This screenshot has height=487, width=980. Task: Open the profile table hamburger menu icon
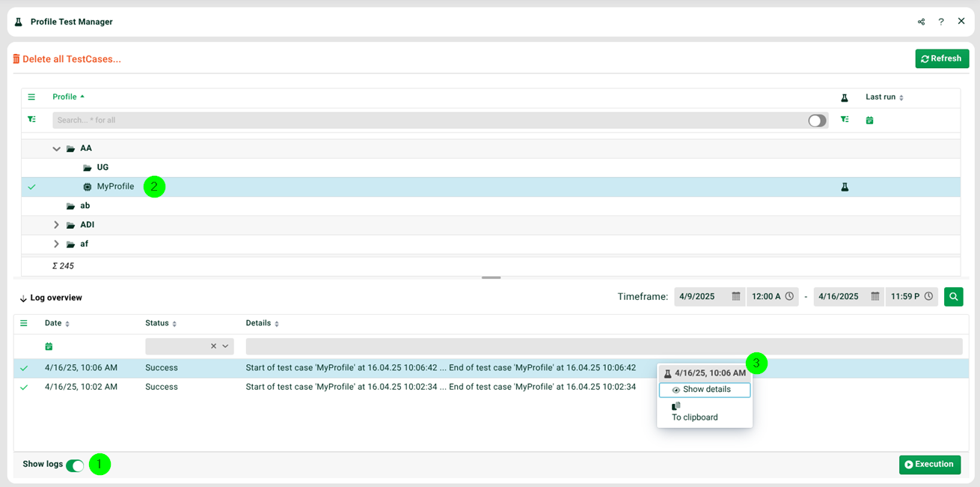pyautogui.click(x=31, y=97)
